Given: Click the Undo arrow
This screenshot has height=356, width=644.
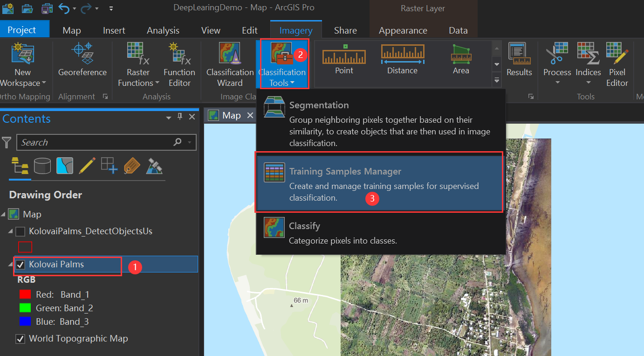Looking at the screenshot, I should click(64, 8).
